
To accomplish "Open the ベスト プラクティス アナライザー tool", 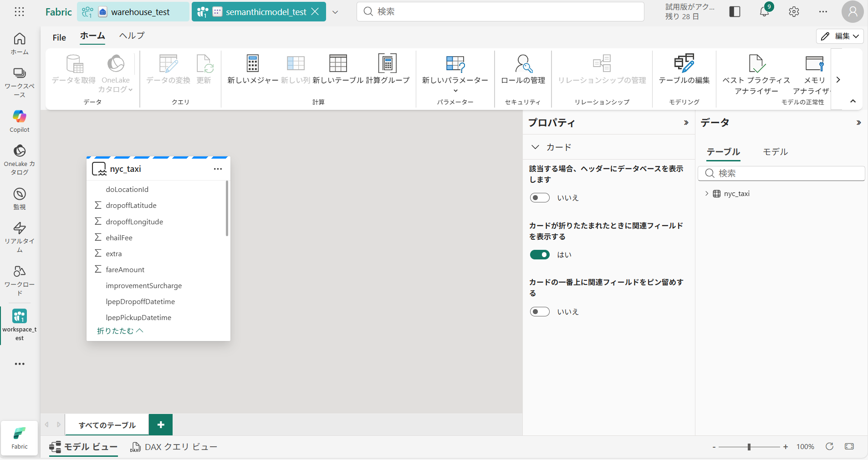I will [x=756, y=64].
